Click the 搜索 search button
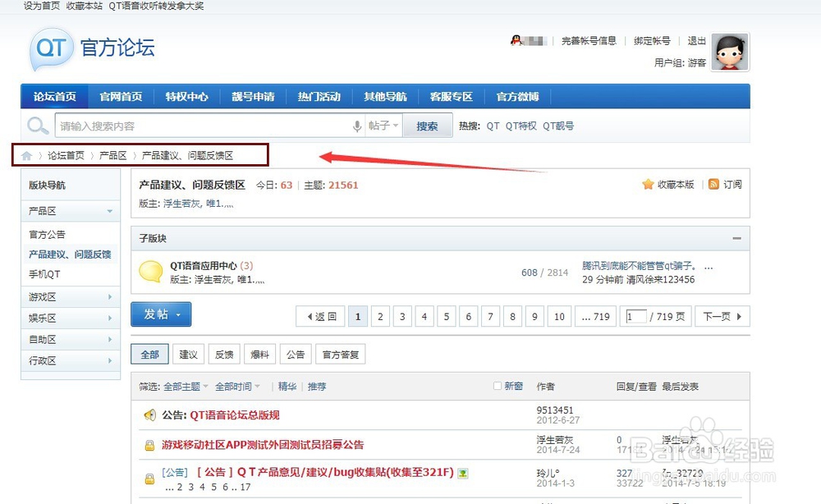The height and width of the screenshot is (504, 821). tap(428, 126)
